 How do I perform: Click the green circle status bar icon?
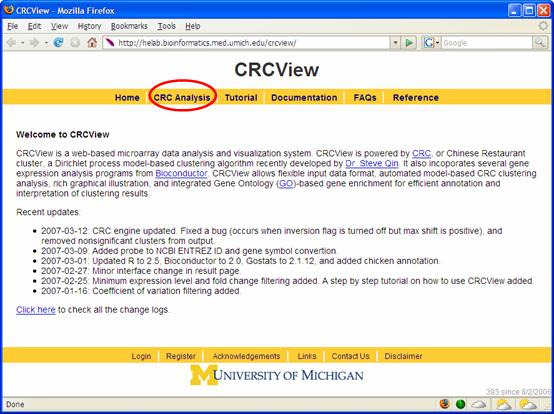point(460,404)
